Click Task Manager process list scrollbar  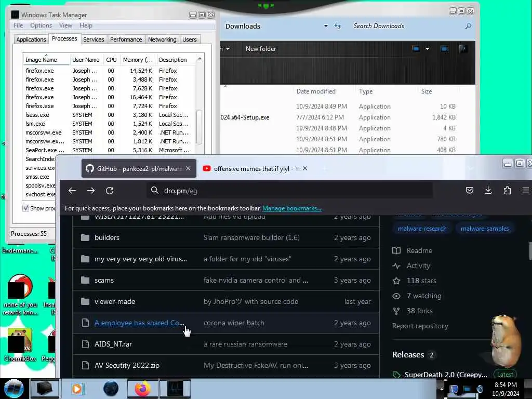coord(199,127)
